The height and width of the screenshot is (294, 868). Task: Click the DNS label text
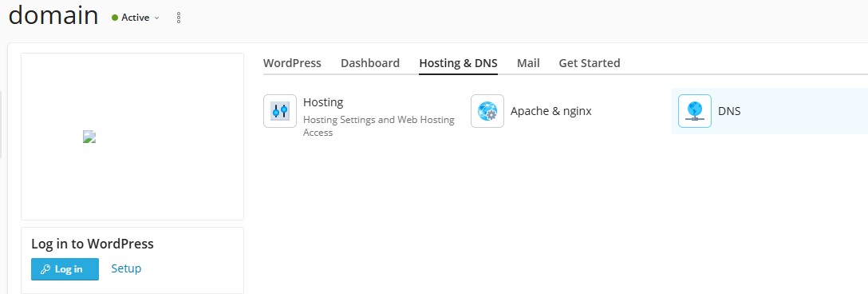[729, 111]
